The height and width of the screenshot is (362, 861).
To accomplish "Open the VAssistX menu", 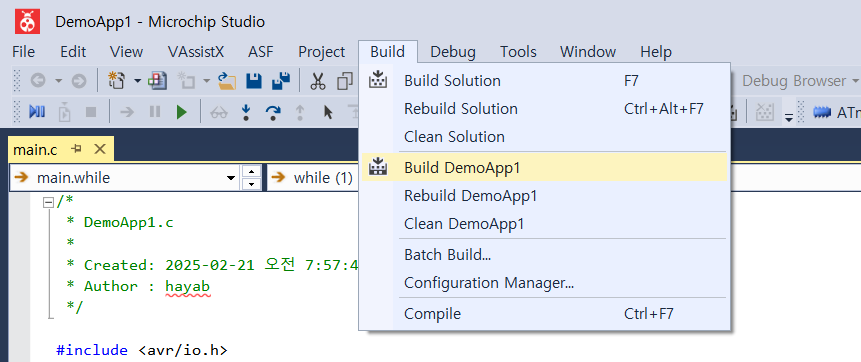I will [196, 52].
